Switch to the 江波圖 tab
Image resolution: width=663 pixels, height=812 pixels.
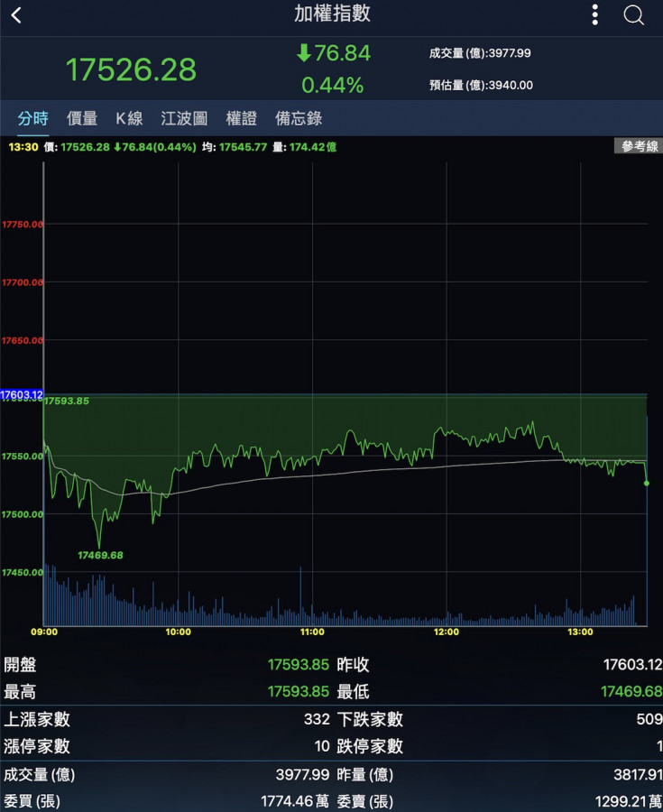click(x=184, y=118)
